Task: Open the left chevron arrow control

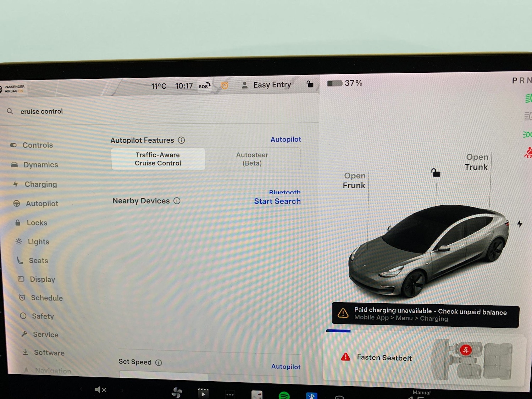Action: pyautogui.click(x=81, y=389)
